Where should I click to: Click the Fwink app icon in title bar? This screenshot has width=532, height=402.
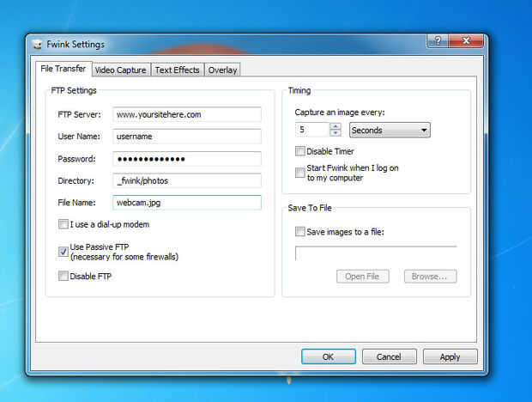tap(37, 45)
